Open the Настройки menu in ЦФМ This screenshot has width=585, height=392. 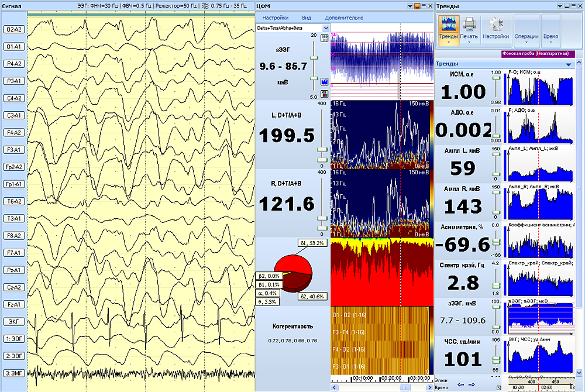pos(276,18)
